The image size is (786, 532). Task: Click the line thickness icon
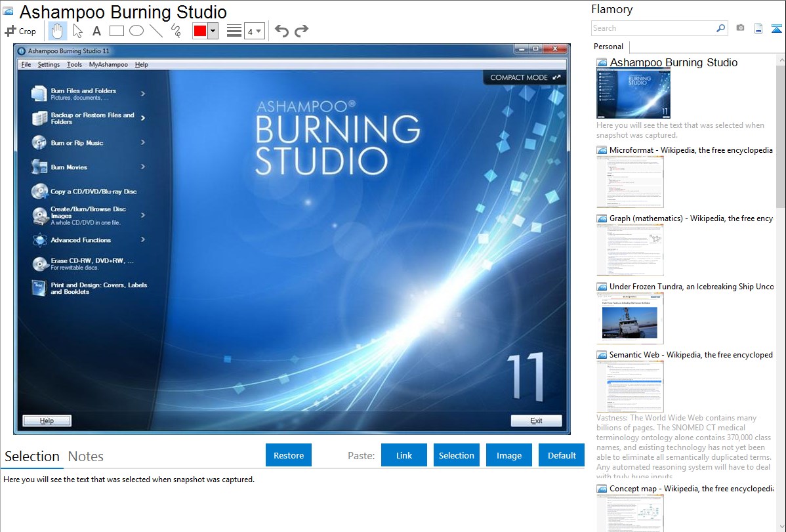click(234, 31)
